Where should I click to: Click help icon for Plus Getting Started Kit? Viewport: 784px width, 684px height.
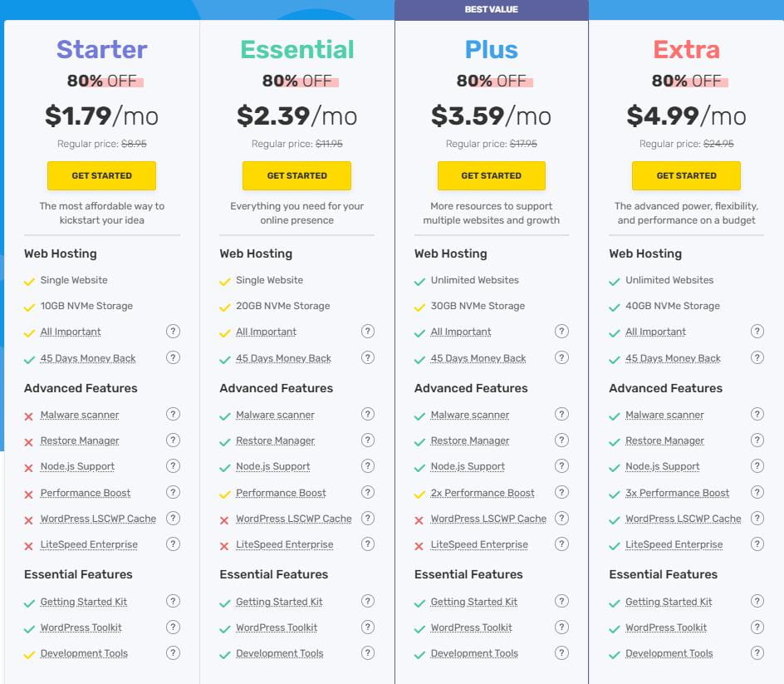pos(562,601)
